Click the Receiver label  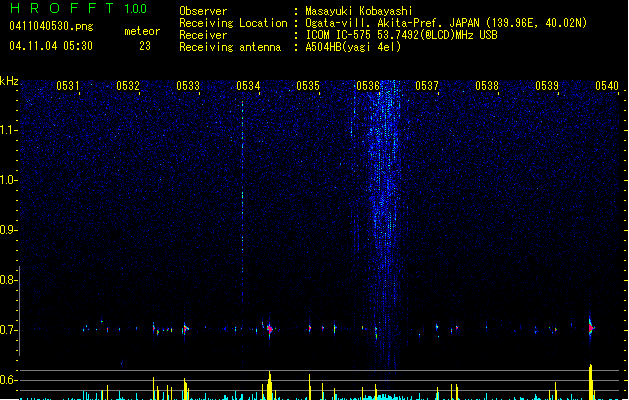click(x=203, y=35)
